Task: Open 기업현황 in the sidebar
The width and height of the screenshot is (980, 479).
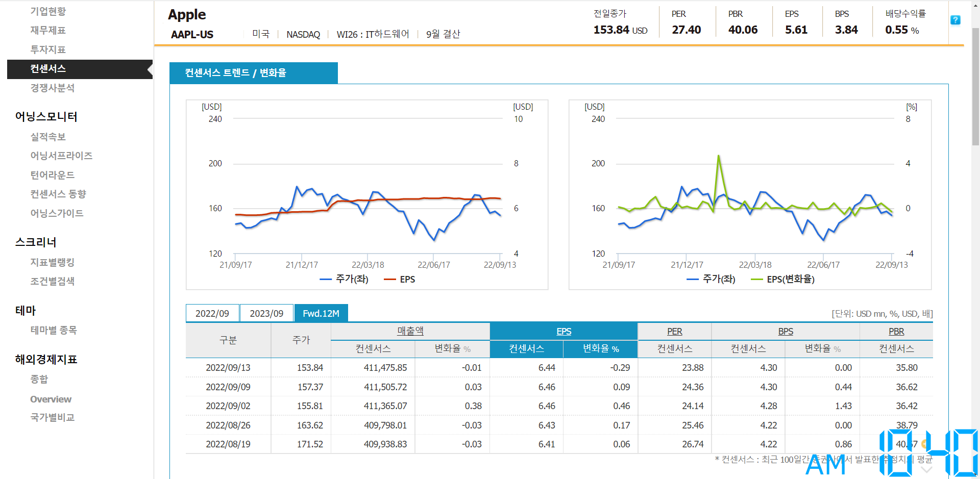Action: click(x=48, y=11)
